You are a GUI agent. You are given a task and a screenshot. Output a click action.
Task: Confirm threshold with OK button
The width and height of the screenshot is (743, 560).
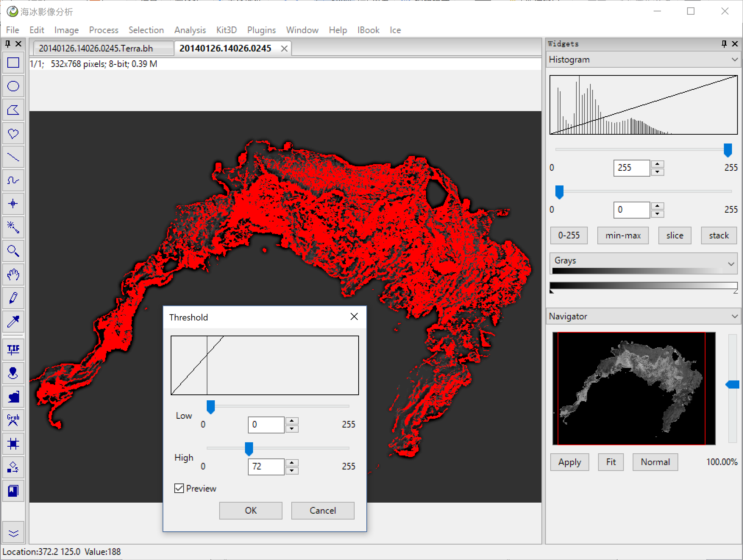[x=250, y=510]
